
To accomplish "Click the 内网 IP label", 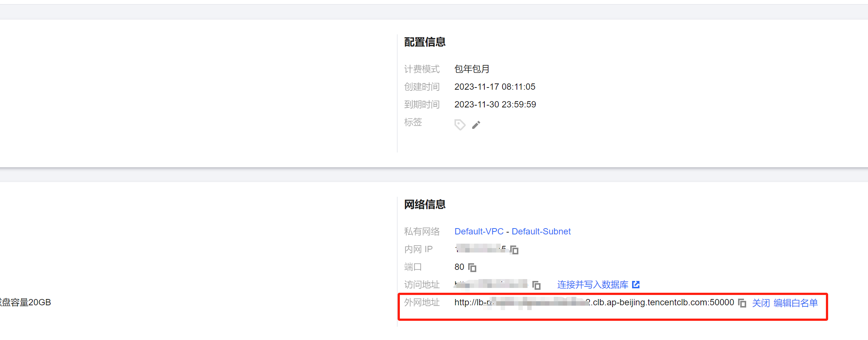I will (418, 249).
